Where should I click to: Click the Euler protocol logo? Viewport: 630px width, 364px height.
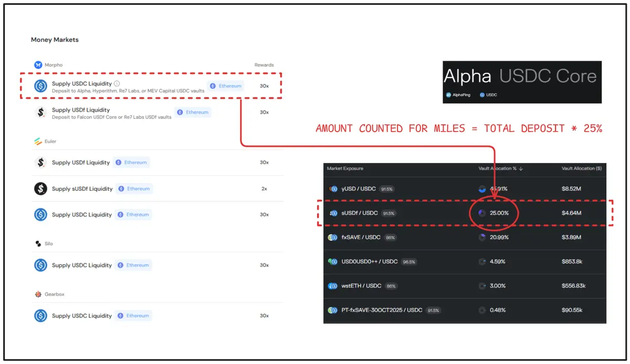click(38, 142)
